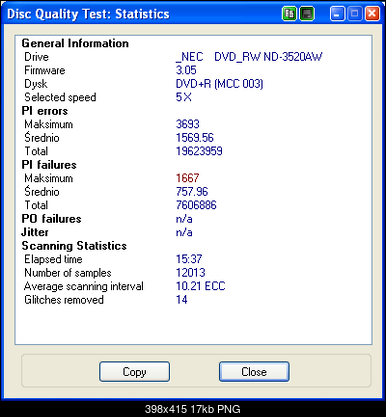Click the Scanning Statistics heading
Viewport: 386px width, 417px height.
coord(74,246)
